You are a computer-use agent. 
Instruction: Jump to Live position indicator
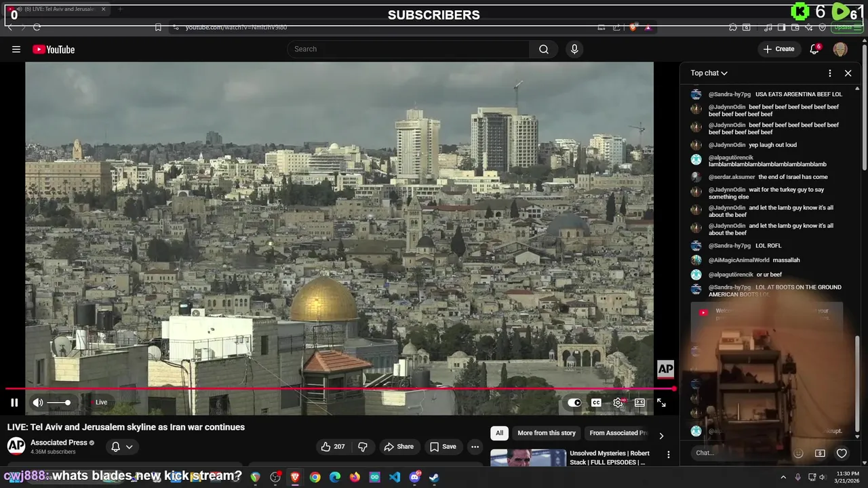(100, 403)
